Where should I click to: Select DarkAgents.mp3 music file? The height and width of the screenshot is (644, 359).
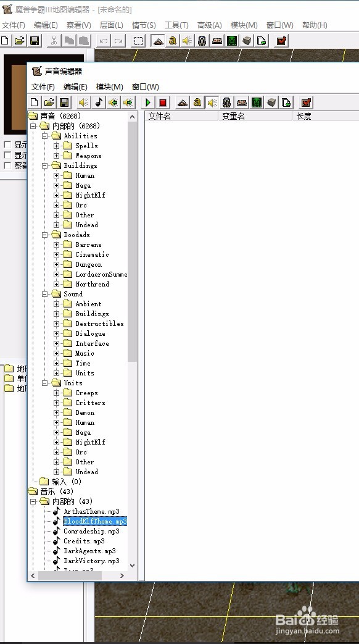pyautogui.click(x=89, y=551)
